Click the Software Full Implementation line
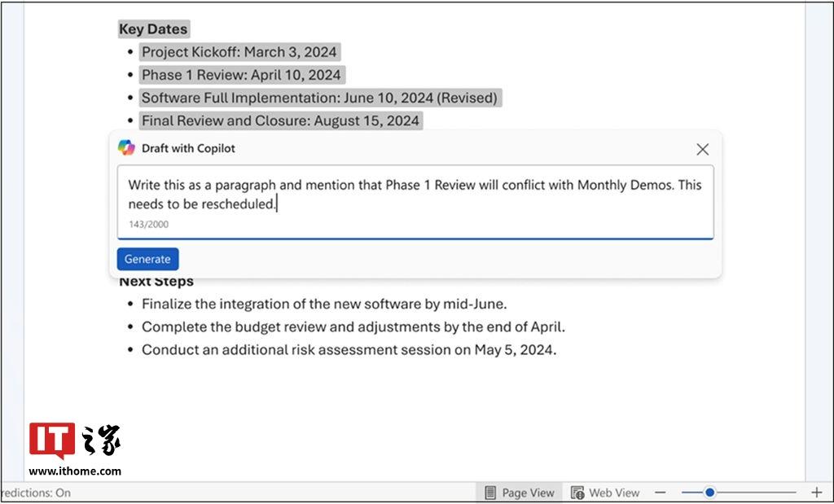834x504 pixels. [x=319, y=98]
